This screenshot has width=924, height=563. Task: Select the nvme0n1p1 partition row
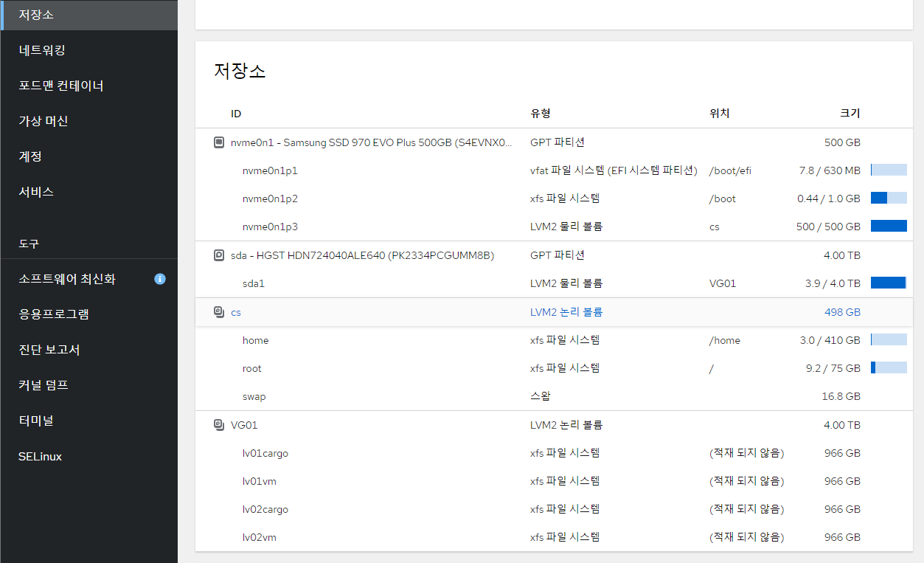(554, 170)
